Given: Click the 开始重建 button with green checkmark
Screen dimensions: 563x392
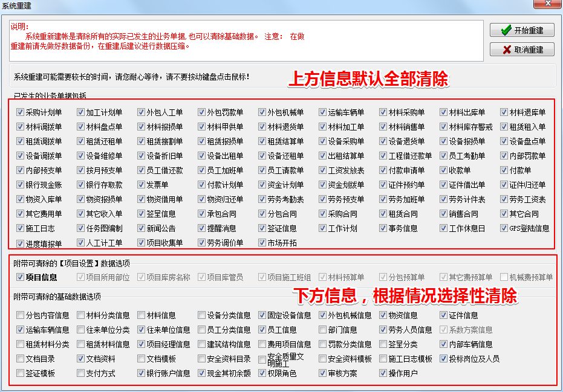Looking at the screenshot, I should tap(522, 30).
